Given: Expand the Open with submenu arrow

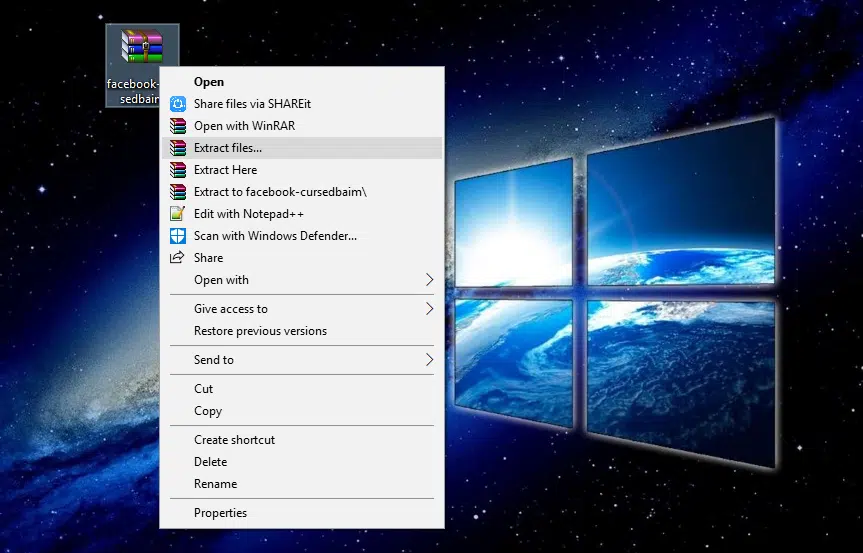Looking at the screenshot, I should tap(430, 280).
